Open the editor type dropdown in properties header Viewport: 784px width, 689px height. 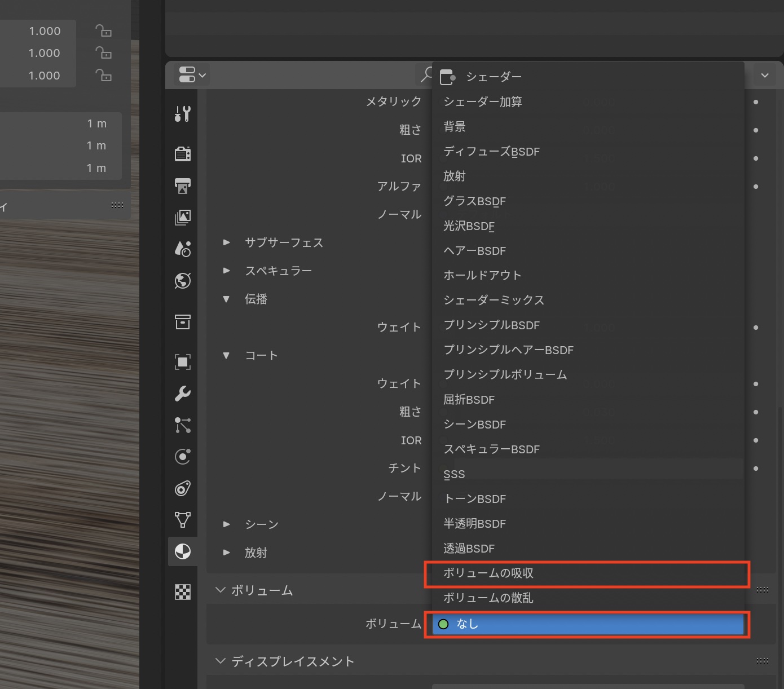[192, 75]
